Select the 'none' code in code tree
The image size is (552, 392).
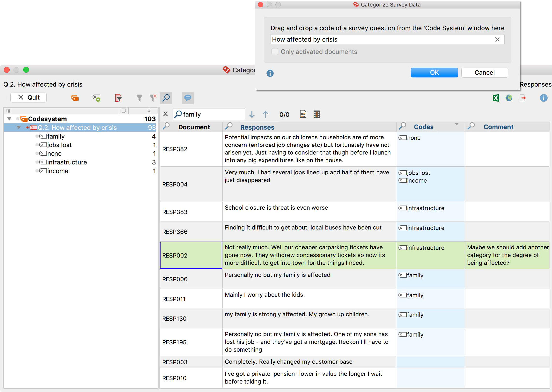pyautogui.click(x=54, y=154)
